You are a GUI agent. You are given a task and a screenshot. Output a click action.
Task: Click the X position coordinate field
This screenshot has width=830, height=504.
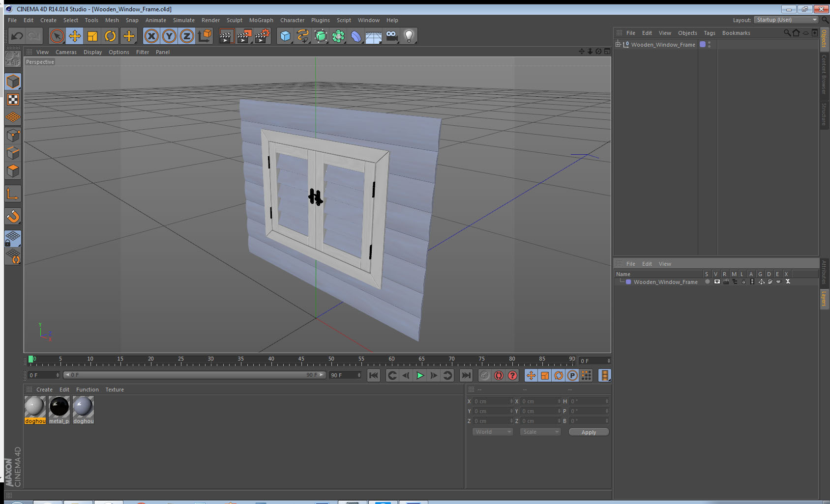493,401
